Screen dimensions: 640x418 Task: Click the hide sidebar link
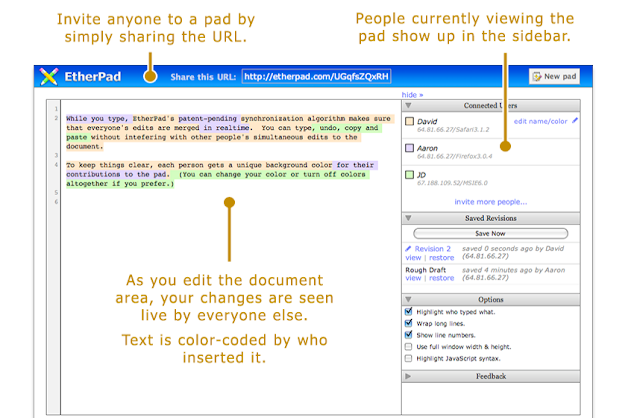[412, 95]
